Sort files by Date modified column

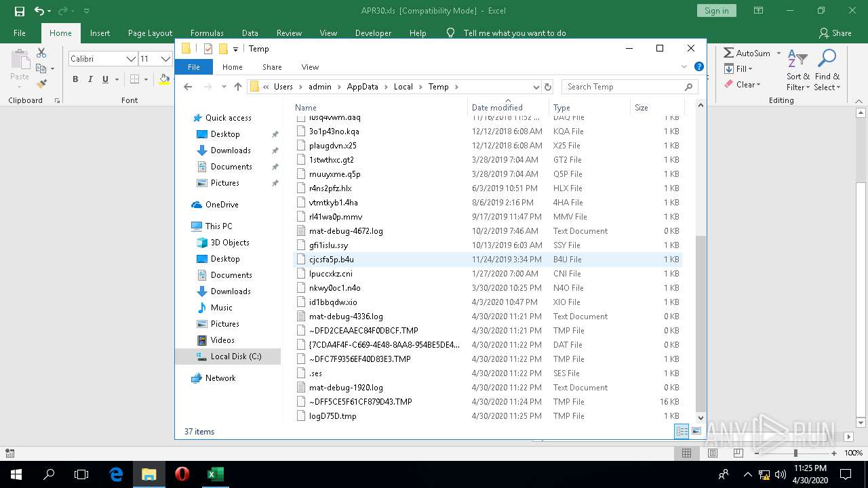[x=508, y=107]
